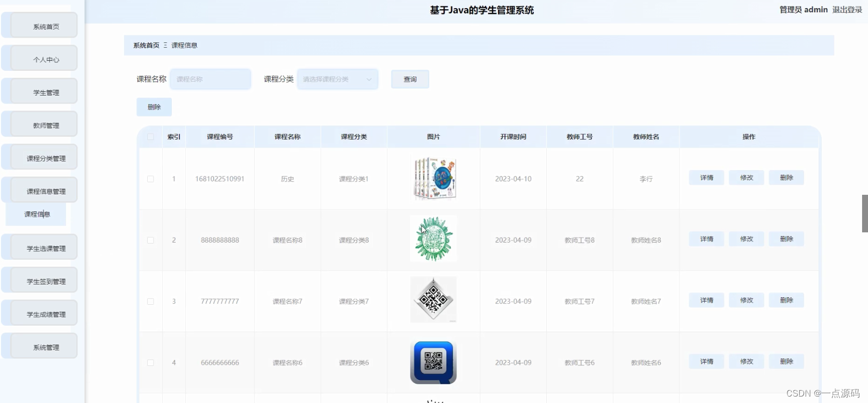Click 管理员 admin label in header
The image size is (868, 403).
point(804,10)
